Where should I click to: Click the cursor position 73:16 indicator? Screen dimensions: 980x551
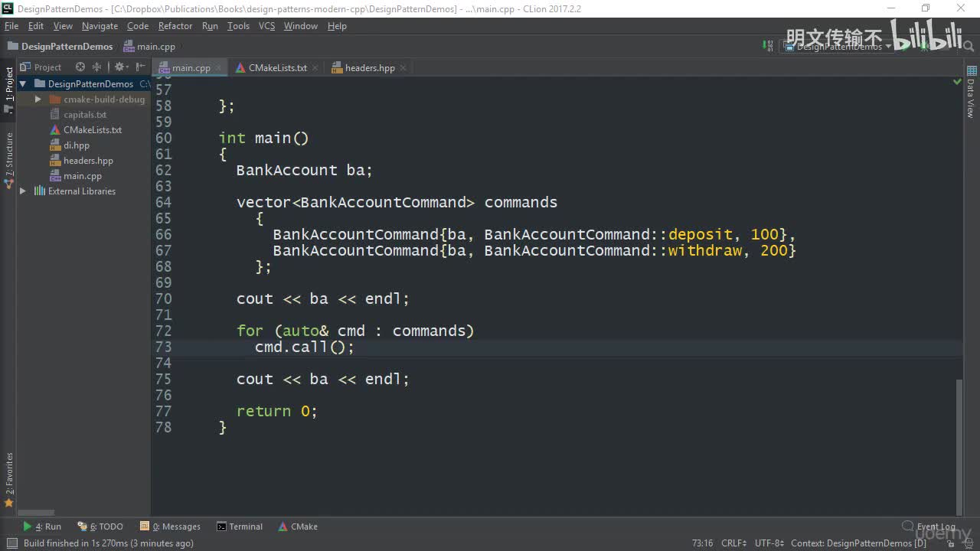702,543
